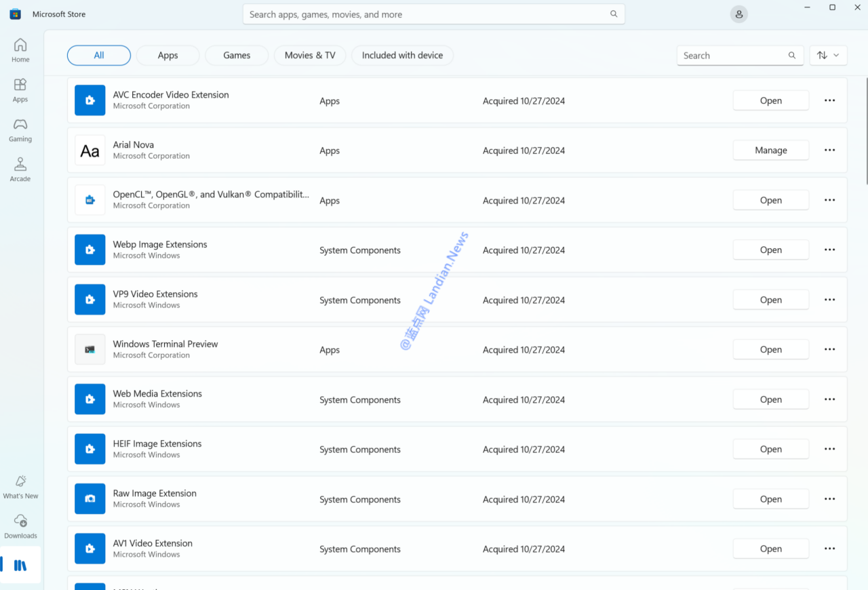Select the Movies & TV filter tab
This screenshot has height=590, width=868.
[x=310, y=56]
